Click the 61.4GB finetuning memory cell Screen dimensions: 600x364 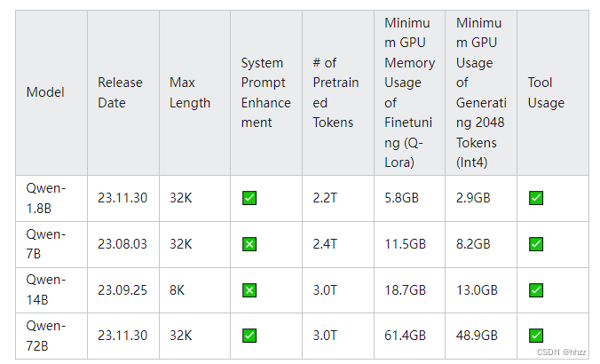(405, 336)
